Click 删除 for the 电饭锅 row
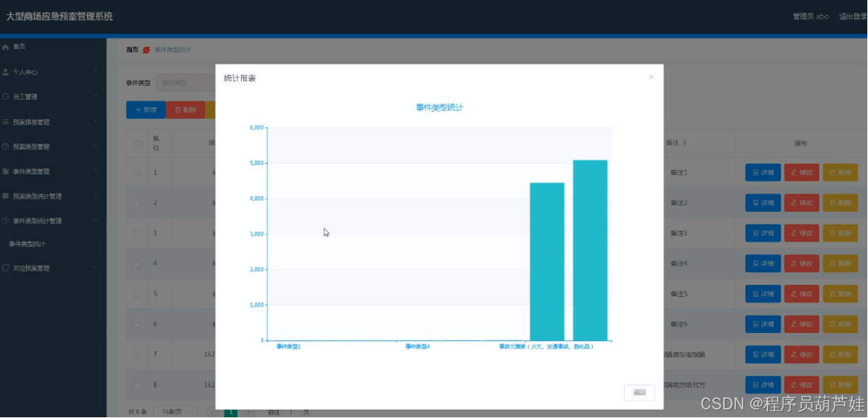 (x=840, y=354)
